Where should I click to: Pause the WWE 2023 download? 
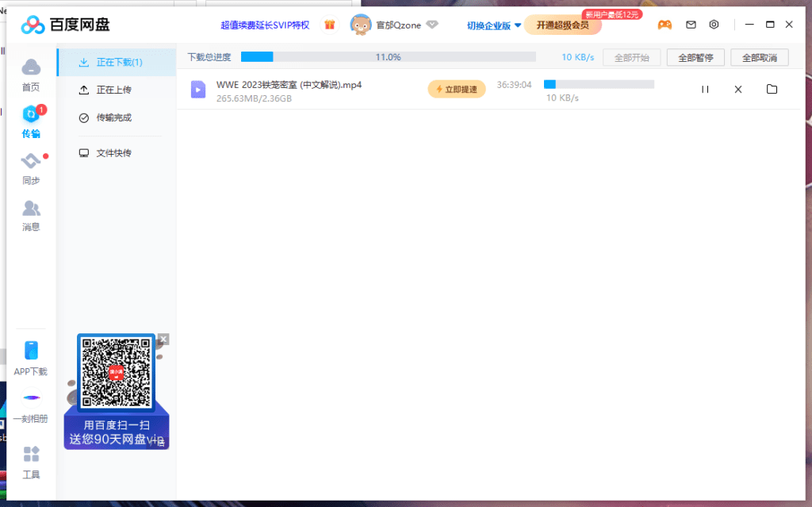click(705, 90)
